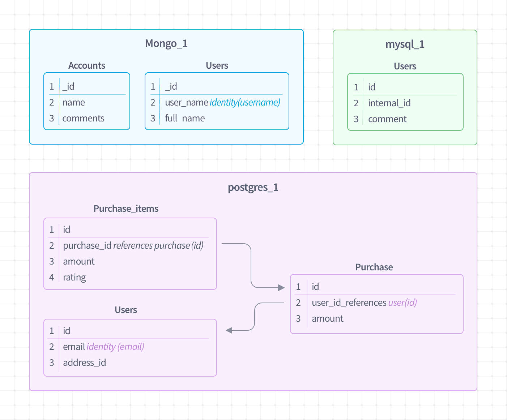
Task: Select the _id row in Mongo Users table
Action: (x=217, y=86)
